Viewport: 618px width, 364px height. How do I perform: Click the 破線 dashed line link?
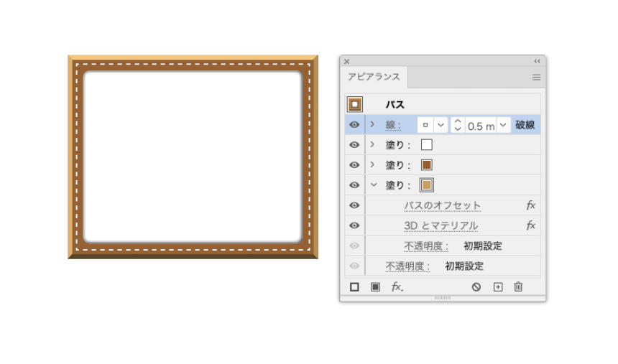click(525, 125)
